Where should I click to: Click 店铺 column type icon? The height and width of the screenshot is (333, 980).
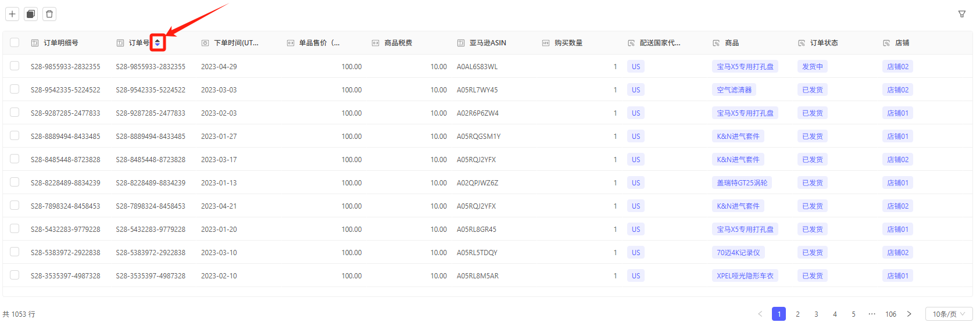[886, 43]
